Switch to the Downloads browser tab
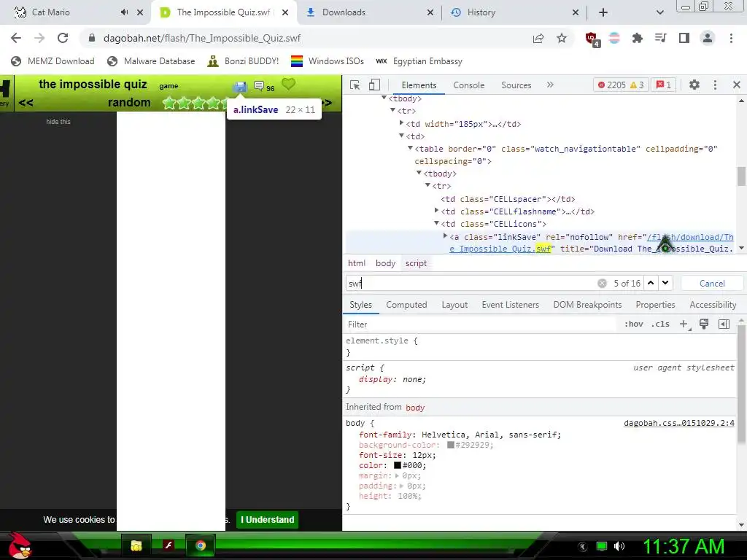 tap(370, 12)
